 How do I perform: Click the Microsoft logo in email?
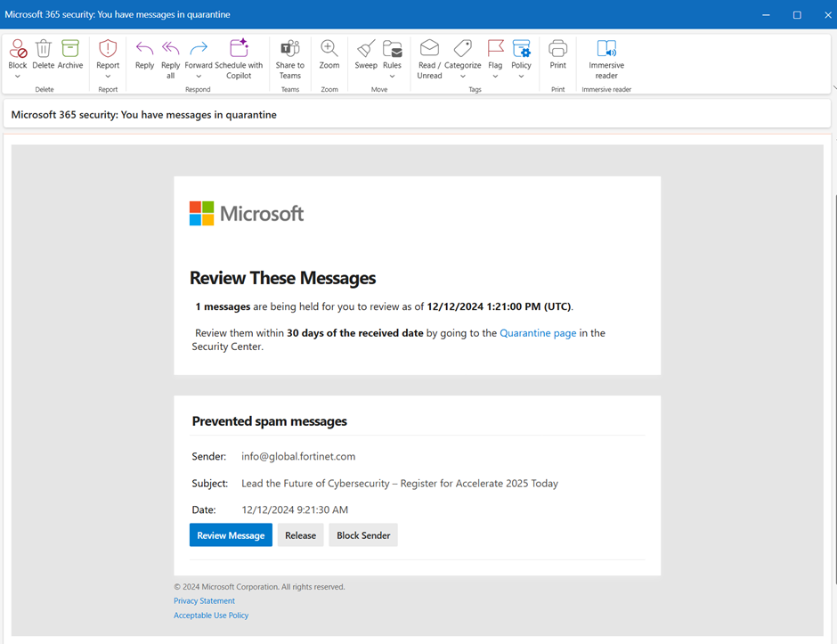(247, 214)
